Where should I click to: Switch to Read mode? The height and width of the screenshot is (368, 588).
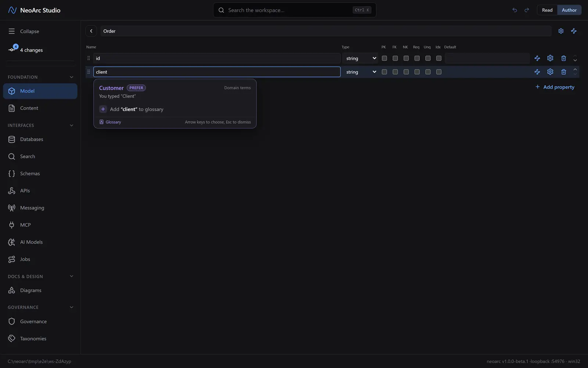(x=547, y=10)
